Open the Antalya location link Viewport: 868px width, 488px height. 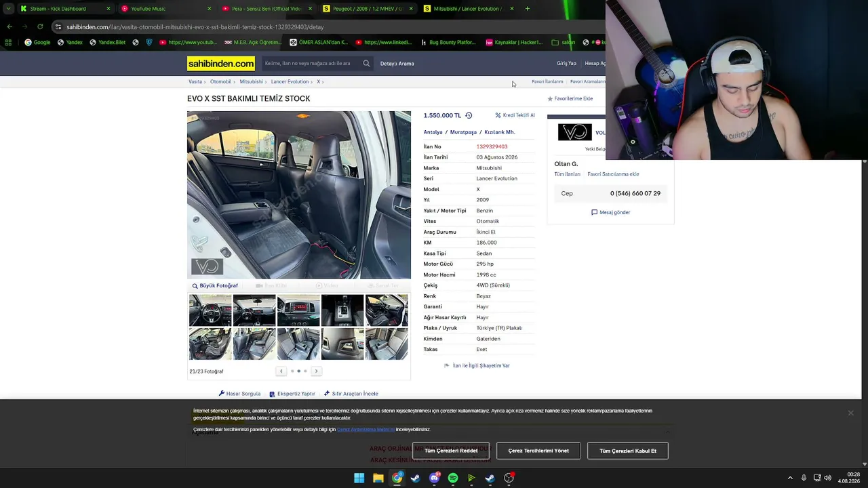pos(433,132)
